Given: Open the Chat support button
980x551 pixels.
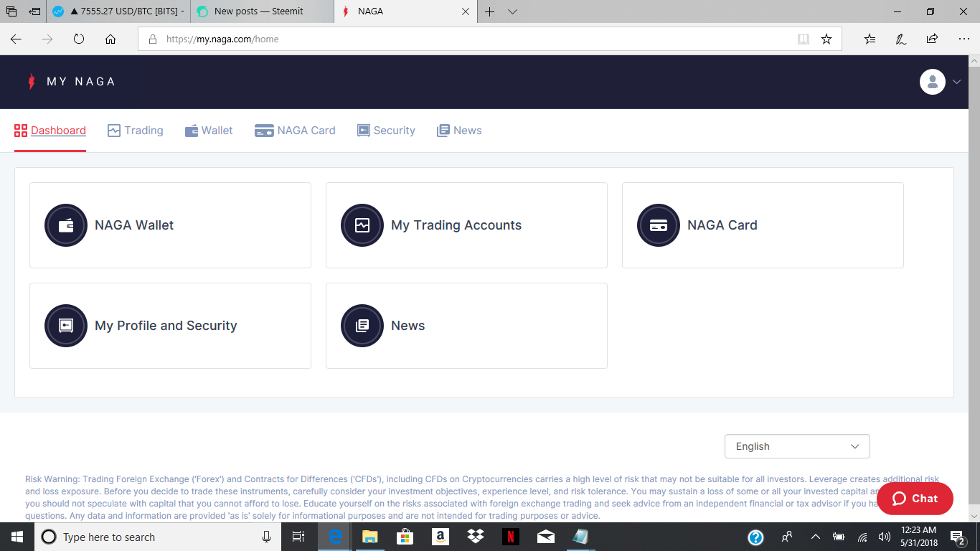Looking at the screenshot, I should pos(914,498).
